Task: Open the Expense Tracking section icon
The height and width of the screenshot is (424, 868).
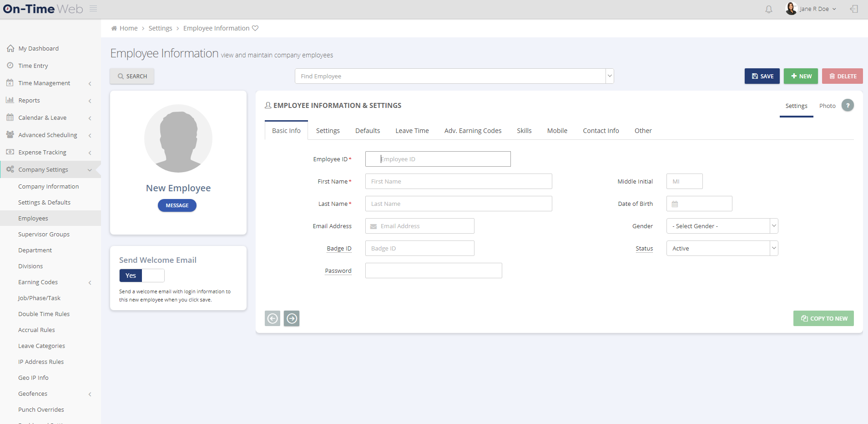Action: [10, 152]
